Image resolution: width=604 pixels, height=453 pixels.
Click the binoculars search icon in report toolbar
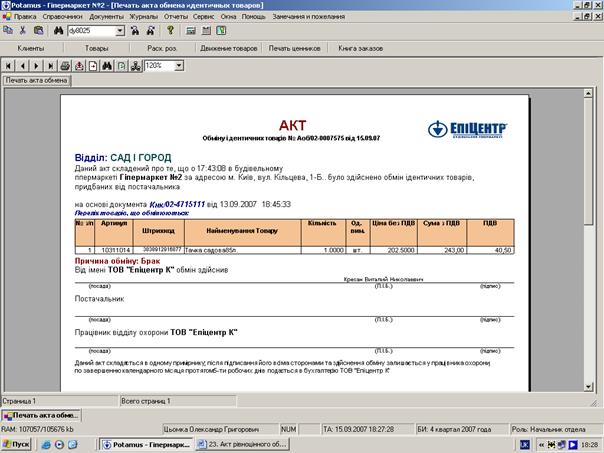click(x=107, y=66)
